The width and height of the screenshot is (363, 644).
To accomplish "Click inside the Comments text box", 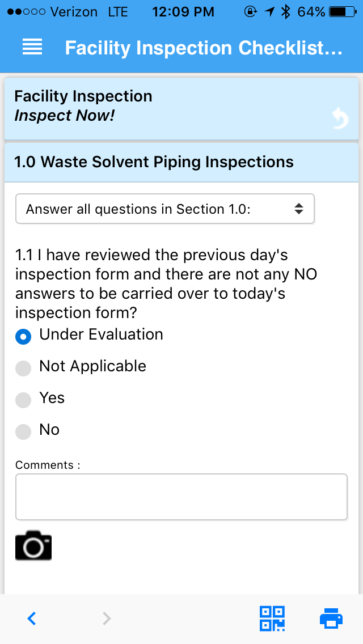I will coord(181,497).
